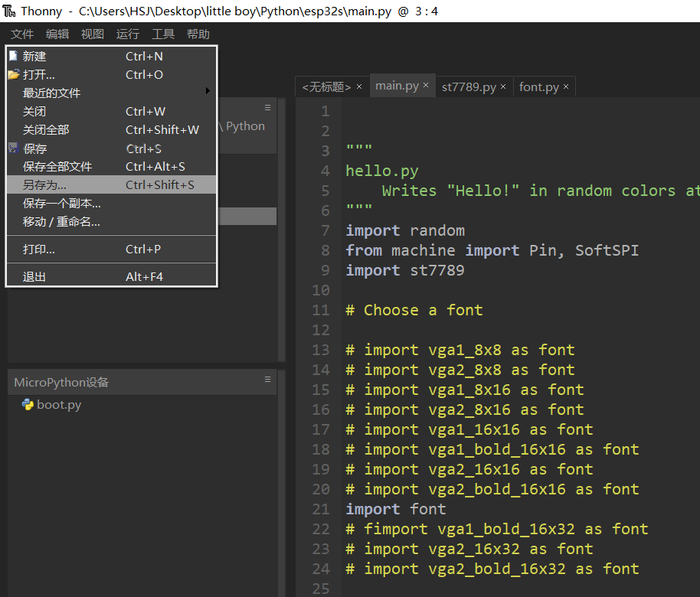Click the Thonny logo in the title bar

click(10, 11)
